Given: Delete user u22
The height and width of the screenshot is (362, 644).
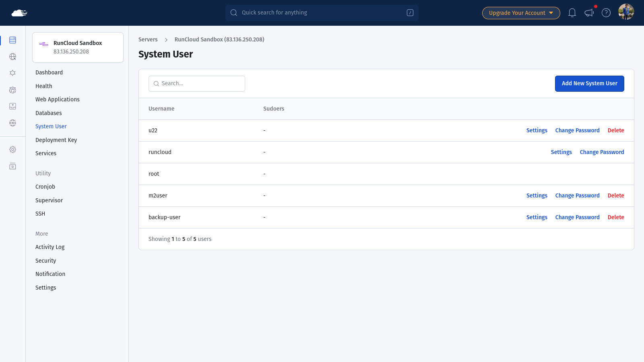Looking at the screenshot, I should pos(616,130).
